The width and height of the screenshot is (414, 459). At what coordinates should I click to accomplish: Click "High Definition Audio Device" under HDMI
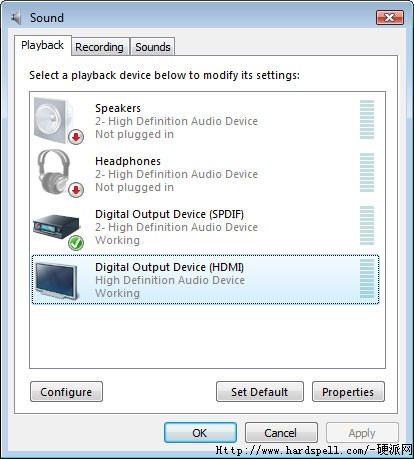point(170,280)
